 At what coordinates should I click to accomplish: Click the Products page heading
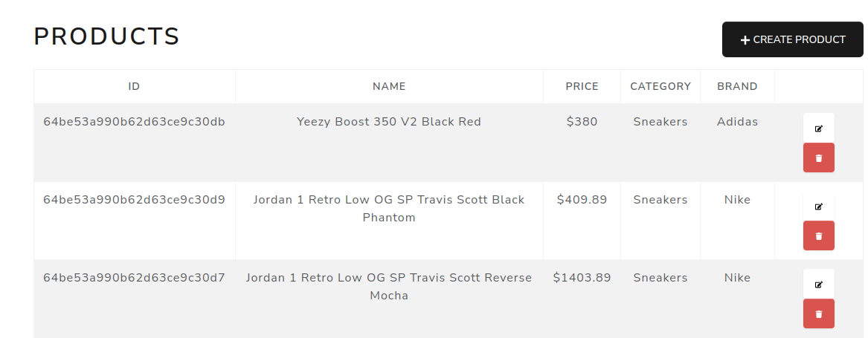(x=107, y=36)
